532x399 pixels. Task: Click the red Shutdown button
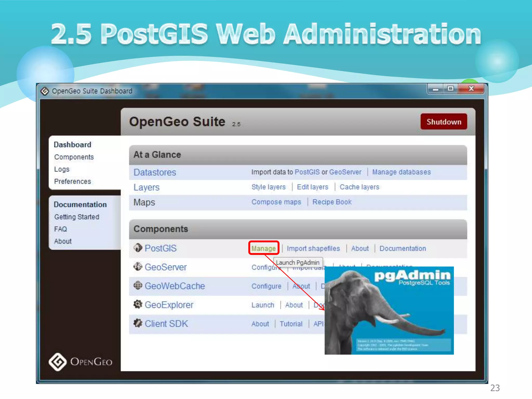(x=444, y=122)
